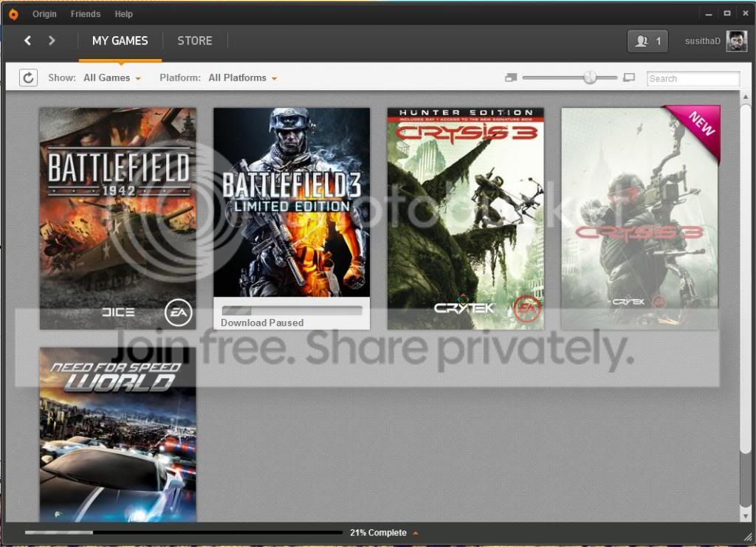Refresh the games library

click(29, 78)
